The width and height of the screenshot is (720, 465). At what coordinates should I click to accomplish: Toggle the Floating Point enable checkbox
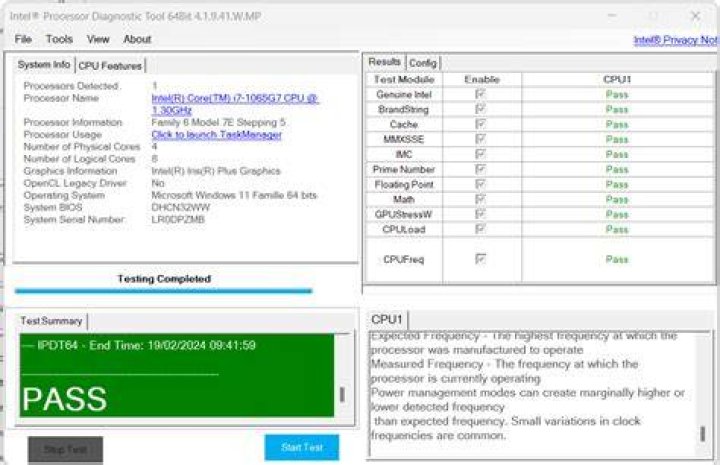click(x=480, y=184)
